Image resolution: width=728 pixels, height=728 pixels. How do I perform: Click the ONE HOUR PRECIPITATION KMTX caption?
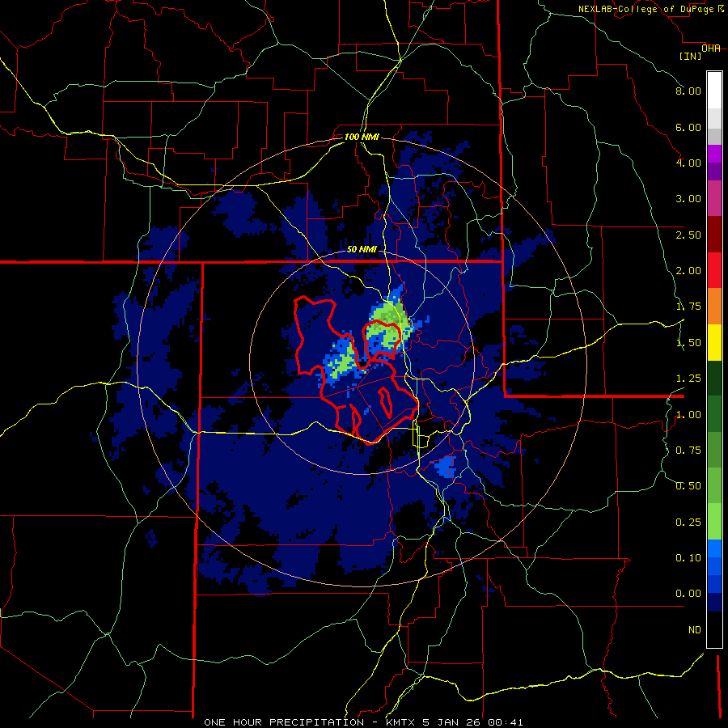pos(363,722)
